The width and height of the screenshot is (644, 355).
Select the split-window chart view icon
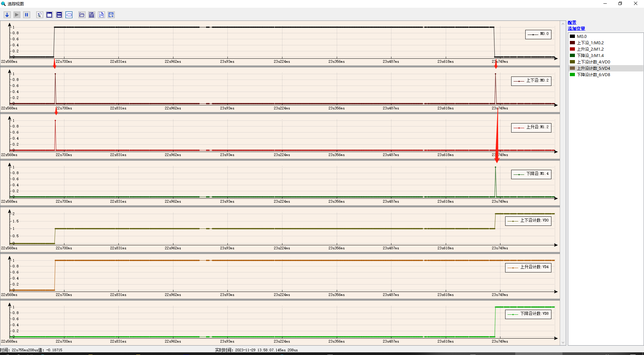59,15
